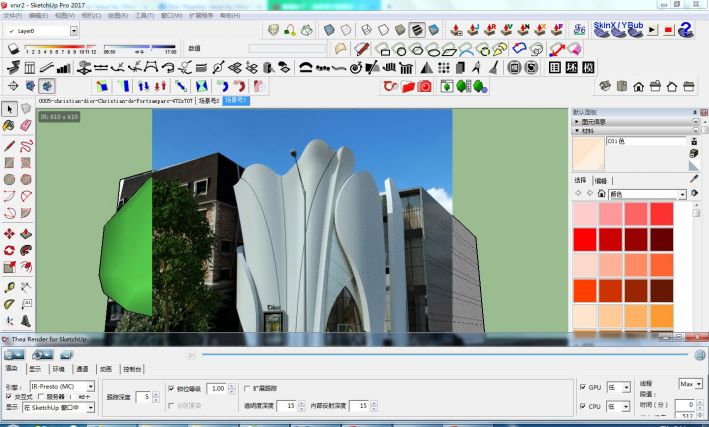The width and height of the screenshot is (709, 427).
Task: Switch to the Thea 环境 tab
Action: pos(59,369)
